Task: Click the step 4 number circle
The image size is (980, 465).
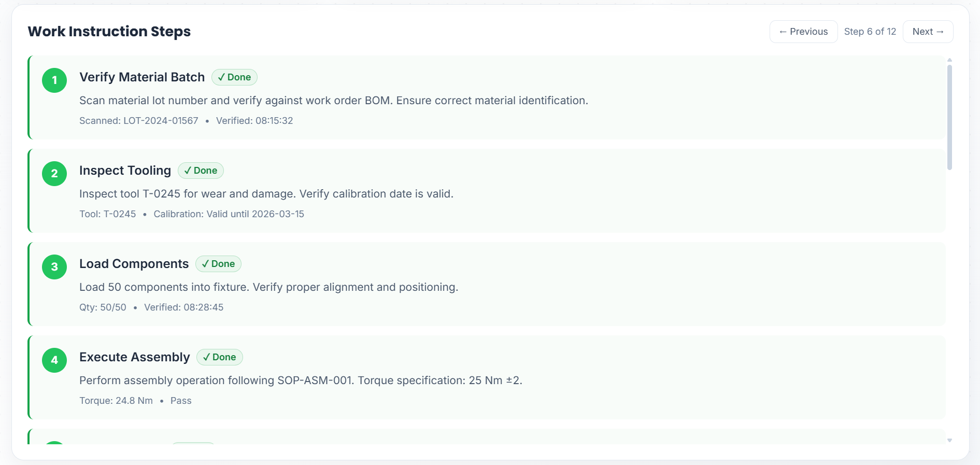Action: [54, 360]
